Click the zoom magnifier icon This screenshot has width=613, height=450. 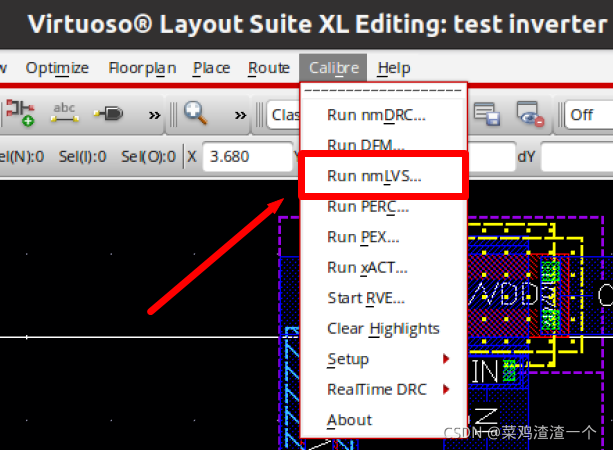pyautogui.click(x=195, y=113)
